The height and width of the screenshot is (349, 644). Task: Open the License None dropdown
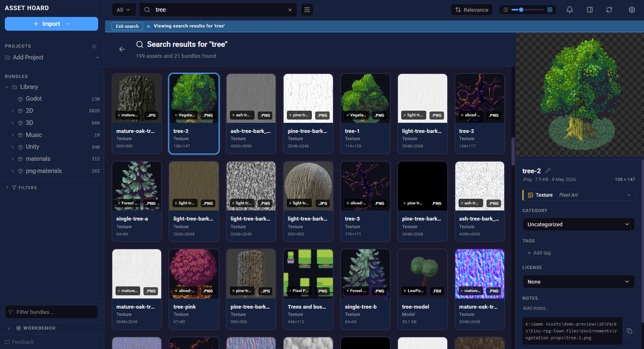click(x=578, y=282)
